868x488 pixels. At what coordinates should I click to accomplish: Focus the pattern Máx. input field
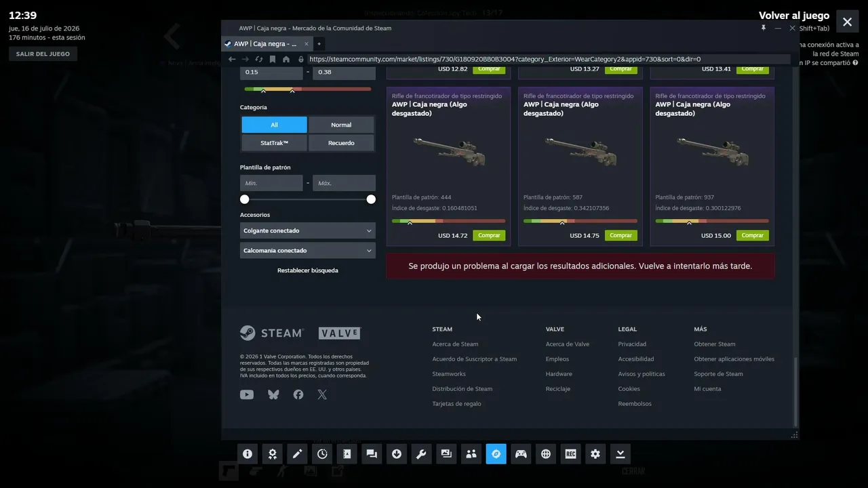coord(344,183)
